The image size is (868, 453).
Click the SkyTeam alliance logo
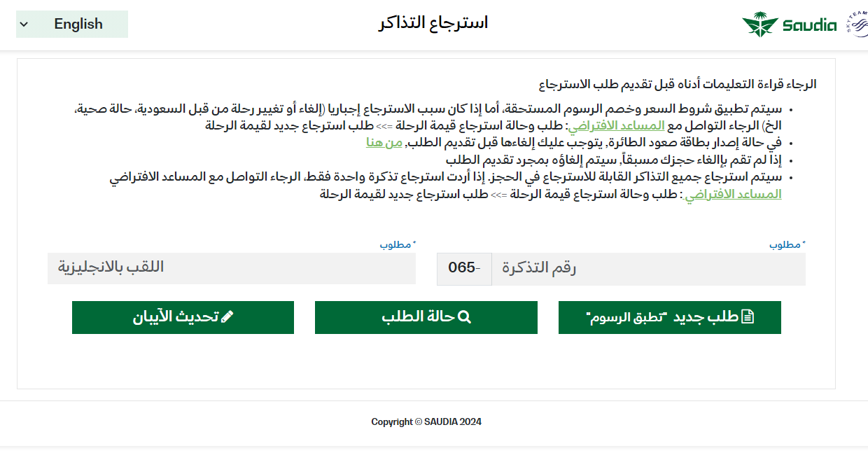point(857,25)
